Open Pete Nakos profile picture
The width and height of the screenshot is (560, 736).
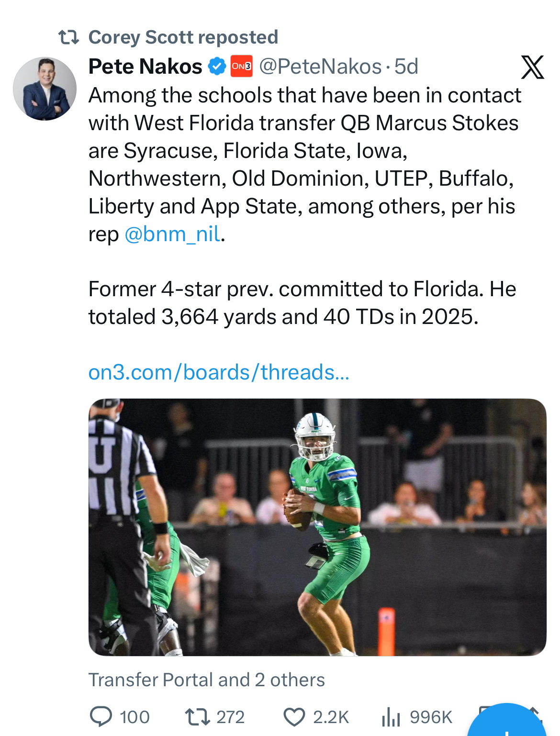(45, 89)
